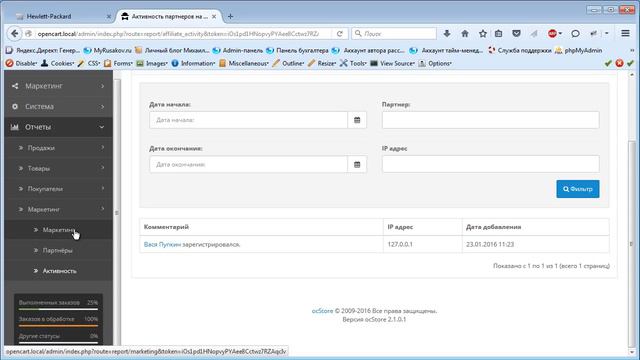Open the Images developer toolbar menu
Screen dimensions: 640x360
pyautogui.click(x=152, y=63)
